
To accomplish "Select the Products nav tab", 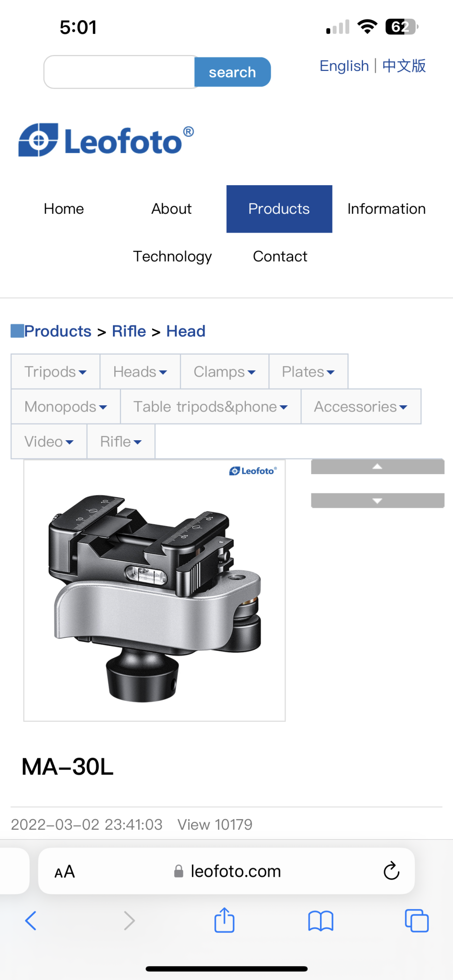I will [279, 209].
